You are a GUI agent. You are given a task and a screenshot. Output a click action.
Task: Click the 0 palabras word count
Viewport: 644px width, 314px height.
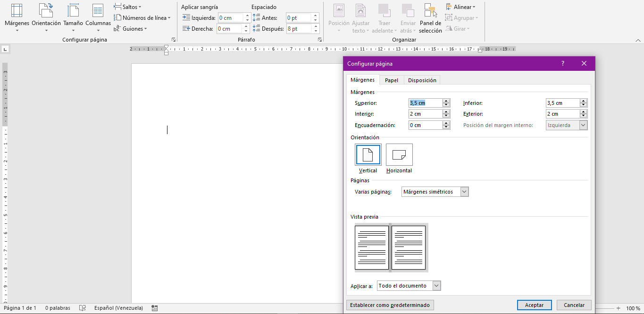58,308
